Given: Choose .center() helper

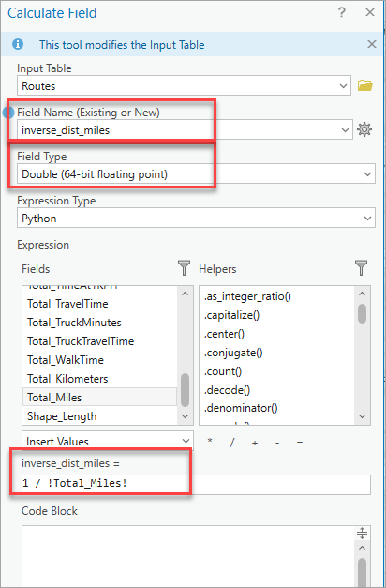Looking at the screenshot, I should click(x=224, y=334).
